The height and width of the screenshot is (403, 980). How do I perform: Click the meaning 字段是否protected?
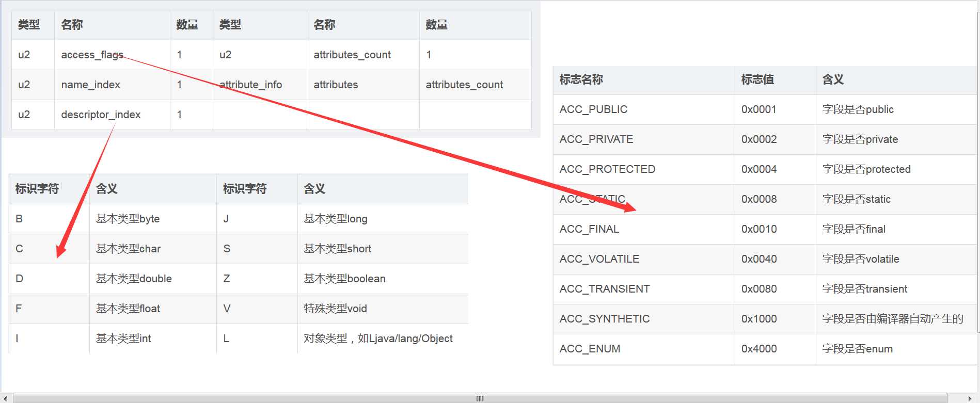coord(866,169)
